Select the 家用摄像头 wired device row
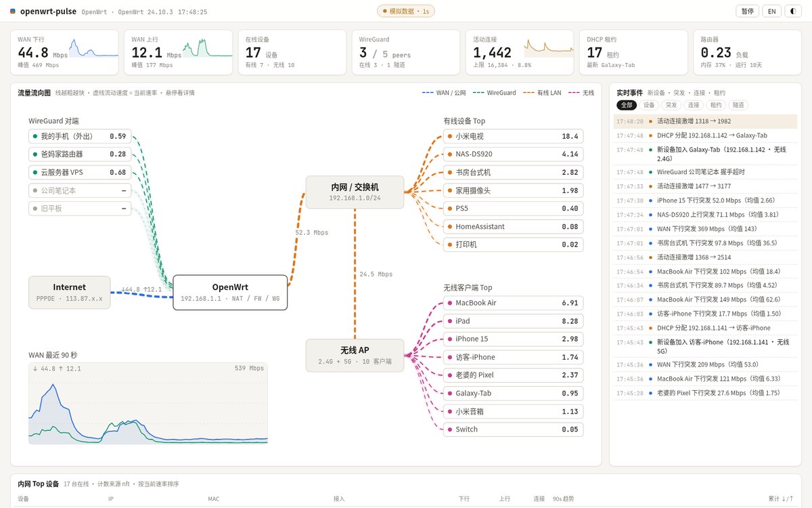The height and width of the screenshot is (508, 812). [514, 190]
